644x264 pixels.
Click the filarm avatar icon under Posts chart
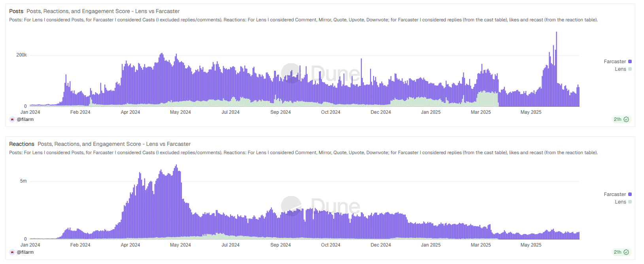pos(12,119)
